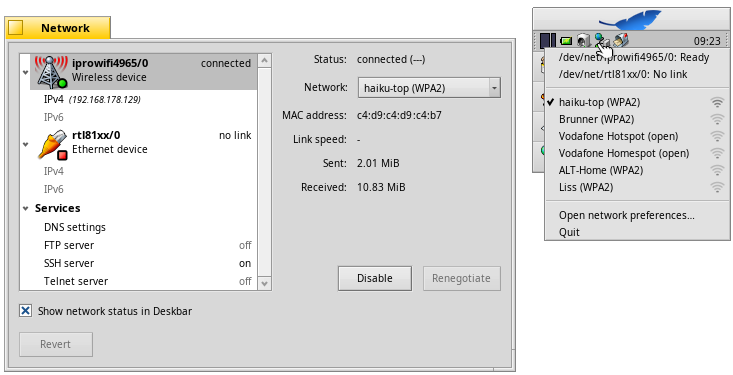The width and height of the screenshot is (733, 375).
Task: Click the Network window title tab
Action: (x=58, y=28)
